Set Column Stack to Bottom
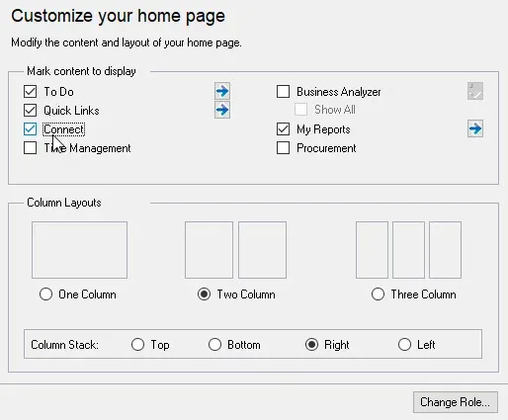508x420 pixels. 214,345
